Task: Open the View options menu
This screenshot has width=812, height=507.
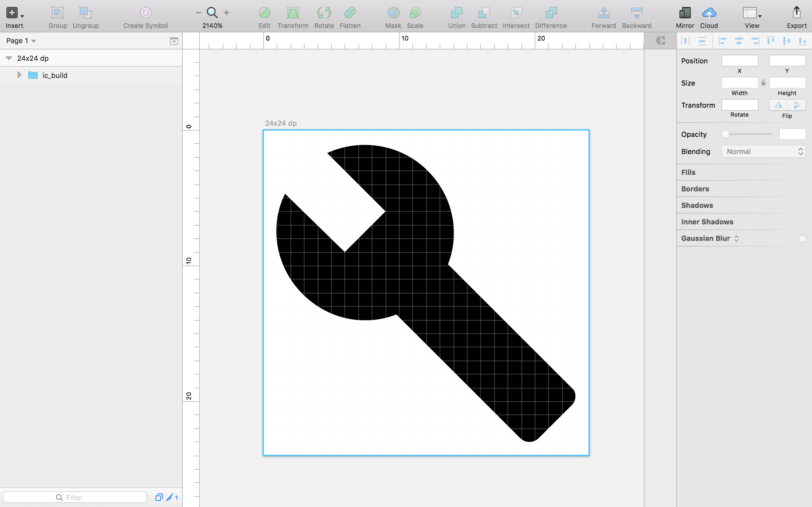Action: (x=751, y=17)
